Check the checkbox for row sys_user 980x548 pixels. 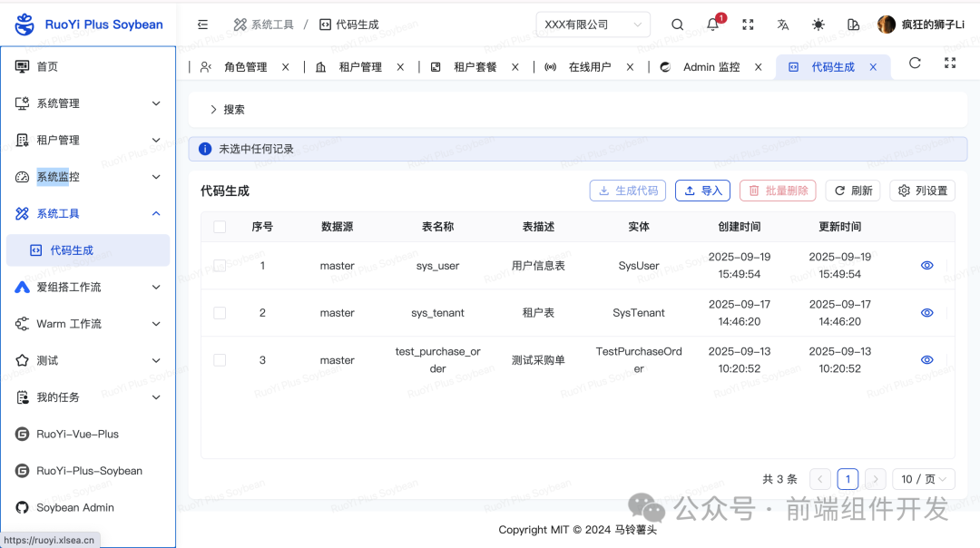[220, 265]
